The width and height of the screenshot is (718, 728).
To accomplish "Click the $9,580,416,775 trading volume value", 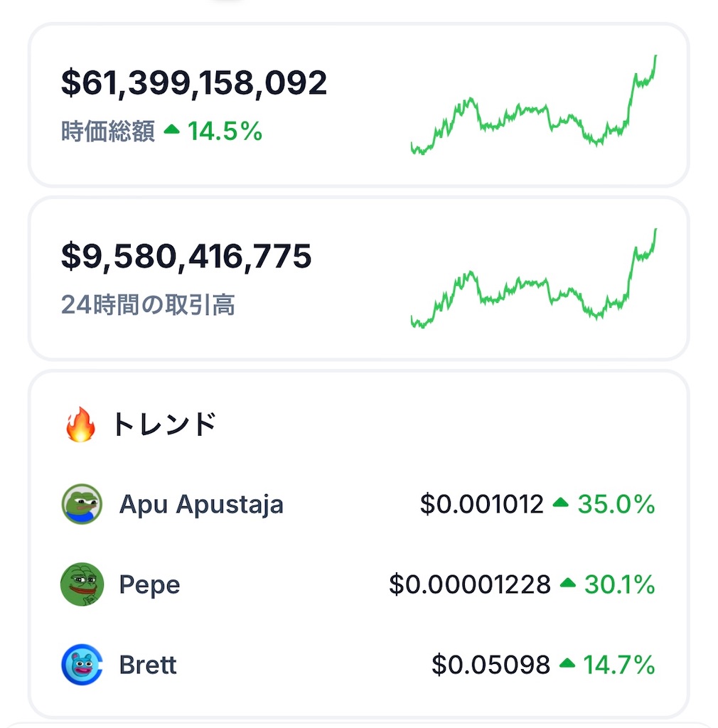I will pos(186,256).
